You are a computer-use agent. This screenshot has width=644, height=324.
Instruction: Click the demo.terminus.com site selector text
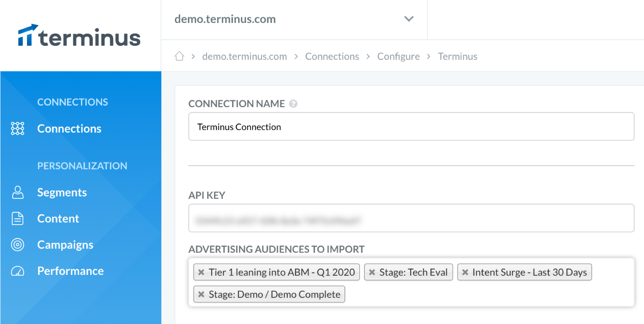coord(225,19)
